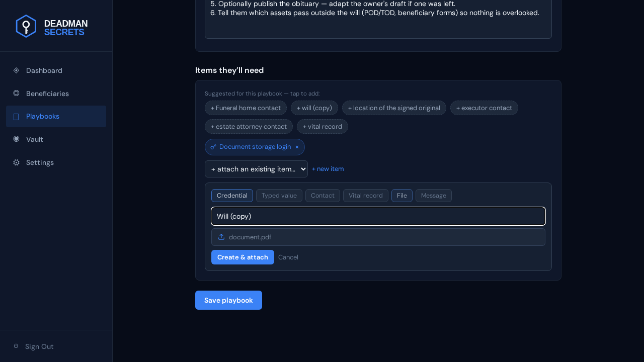Screen dimensions: 644x362
Task: Click into the playbook instructions text area
Action: [x=378, y=19]
